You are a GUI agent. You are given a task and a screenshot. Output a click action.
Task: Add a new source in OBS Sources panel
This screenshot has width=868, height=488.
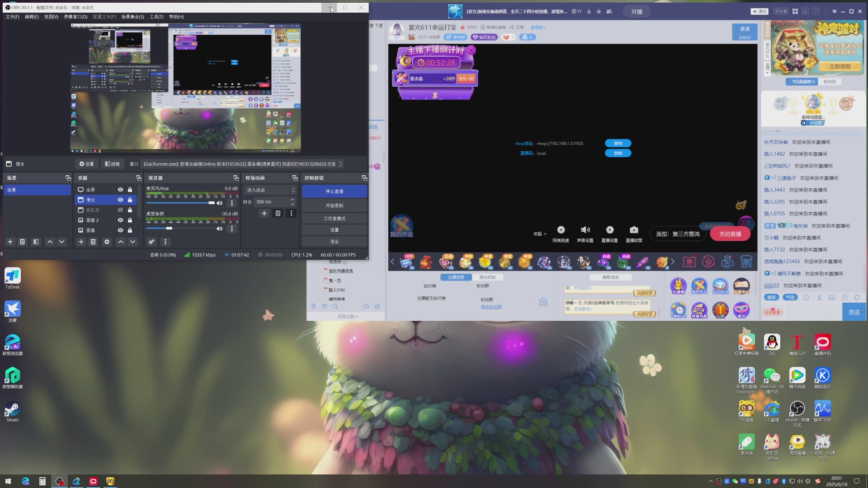(81, 242)
